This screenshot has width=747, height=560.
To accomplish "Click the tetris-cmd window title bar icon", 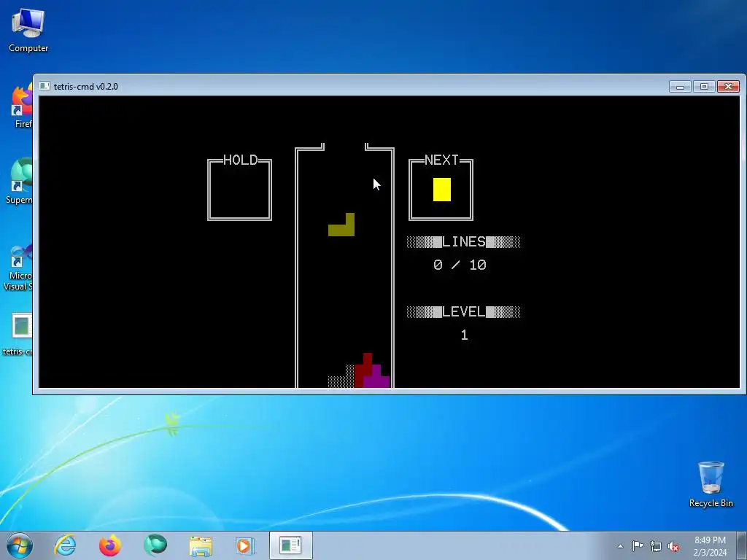I will coord(44,86).
